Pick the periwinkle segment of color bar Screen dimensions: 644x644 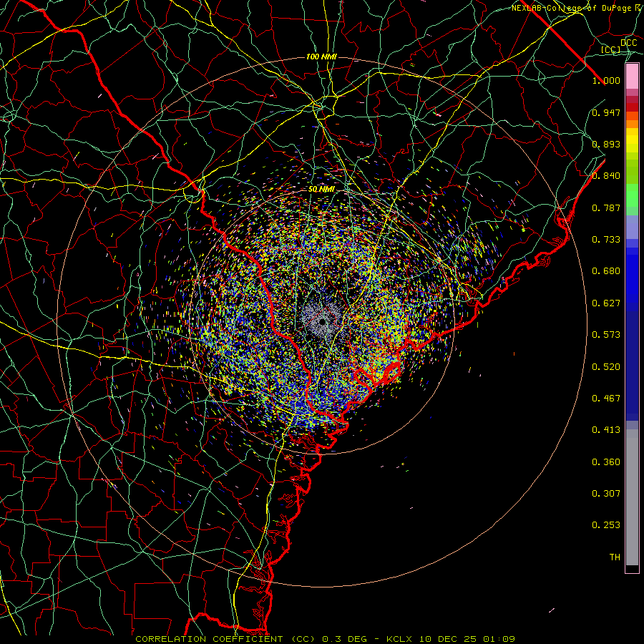coord(632,228)
